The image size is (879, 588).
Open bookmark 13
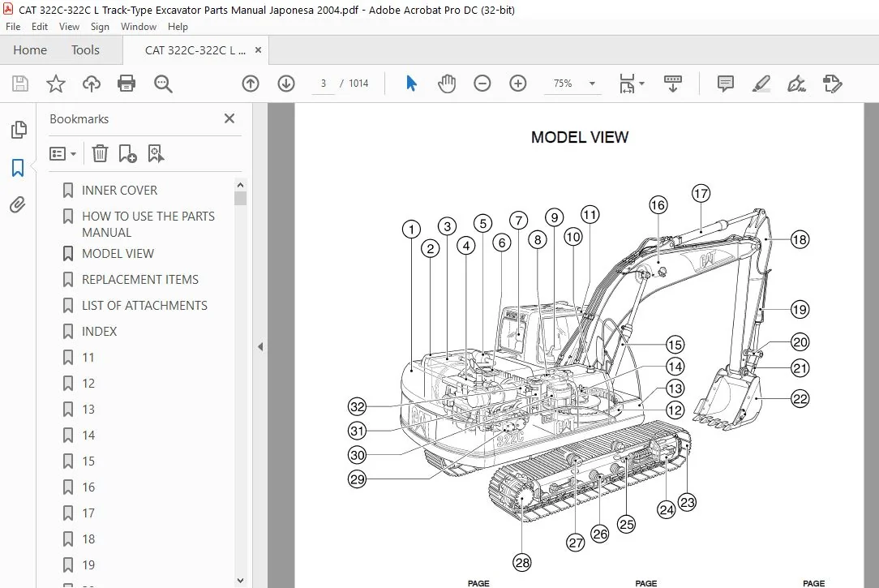tap(88, 410)
